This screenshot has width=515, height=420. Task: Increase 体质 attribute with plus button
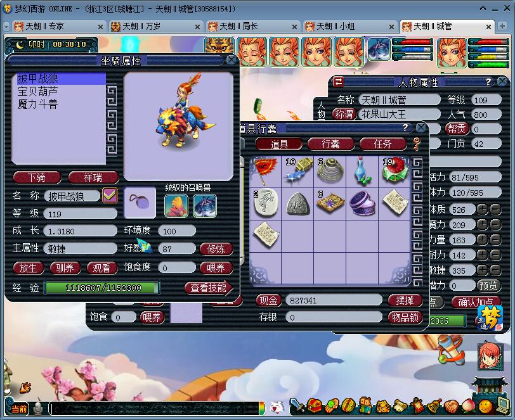tap(482, 209)
